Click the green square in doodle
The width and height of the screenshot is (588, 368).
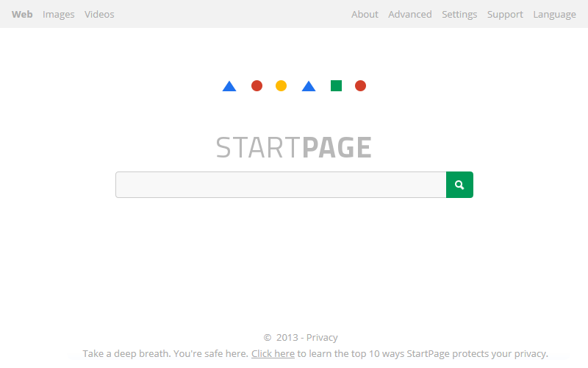(336, 85)
